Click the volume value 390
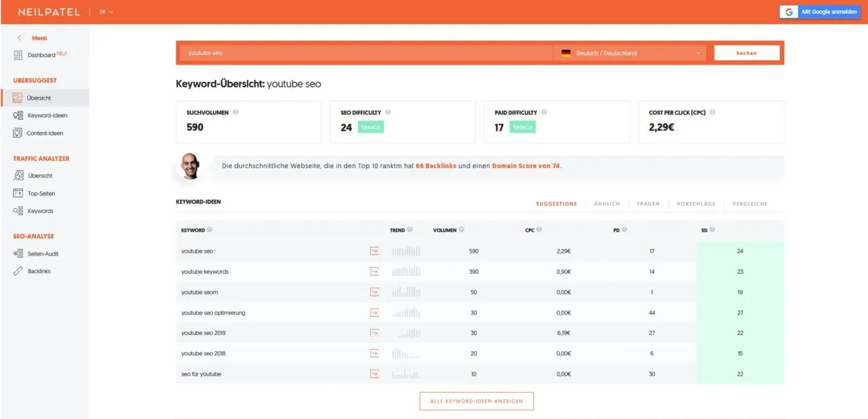The width and height of the screenshot is (868, 419). pyautogui.click(x=473, y=271)
